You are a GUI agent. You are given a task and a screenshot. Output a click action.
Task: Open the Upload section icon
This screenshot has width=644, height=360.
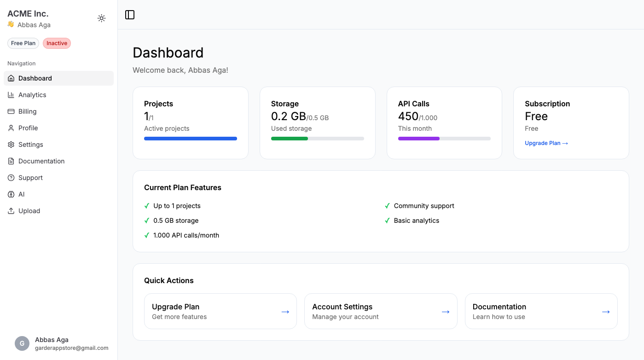click(10, 210)
